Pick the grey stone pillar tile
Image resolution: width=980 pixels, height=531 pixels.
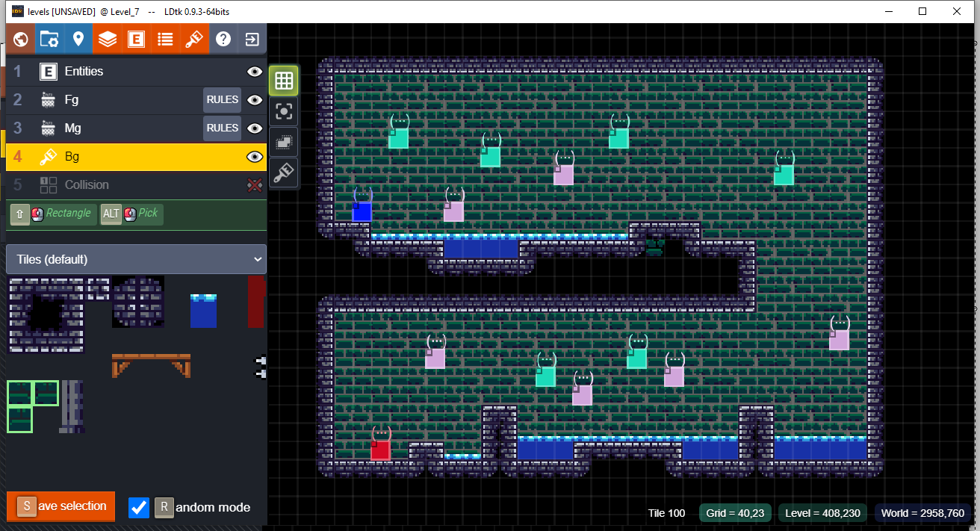click(72, 406)
